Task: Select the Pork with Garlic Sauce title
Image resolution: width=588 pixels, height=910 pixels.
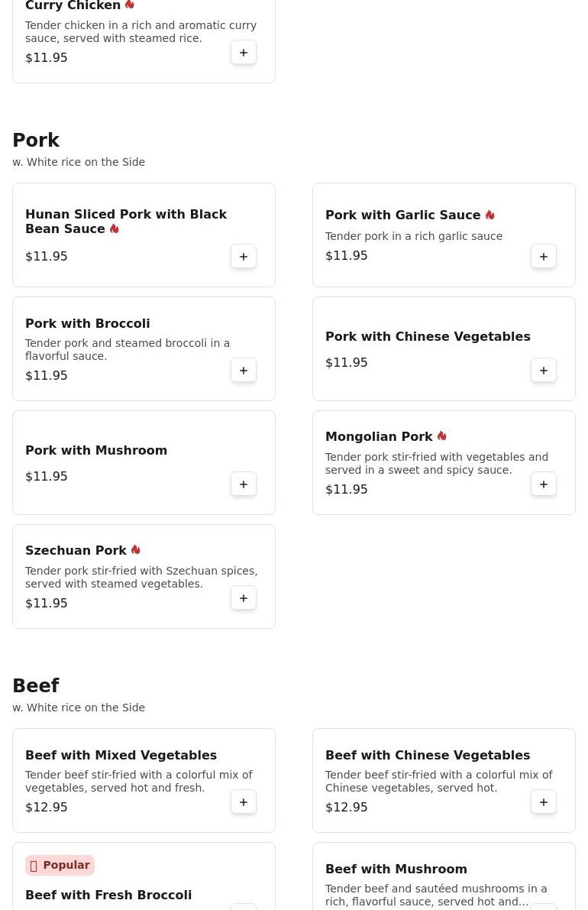Action: coord(402,215)
